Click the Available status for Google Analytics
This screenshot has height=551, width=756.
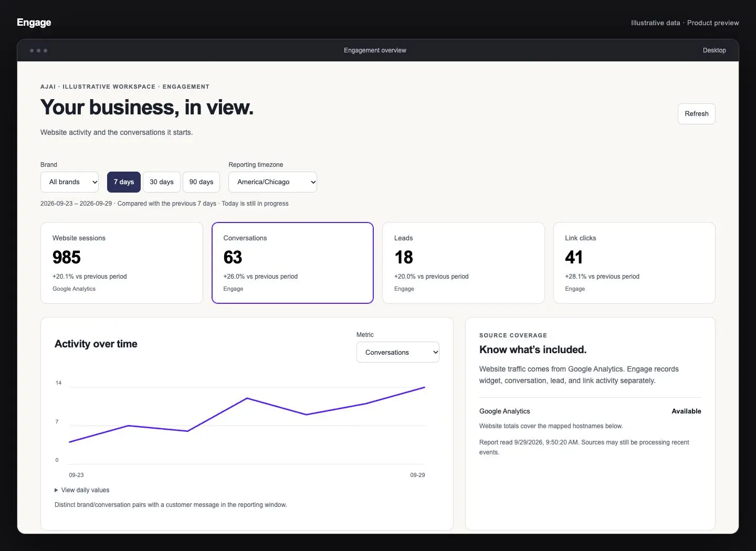click(x=686, y=411)
